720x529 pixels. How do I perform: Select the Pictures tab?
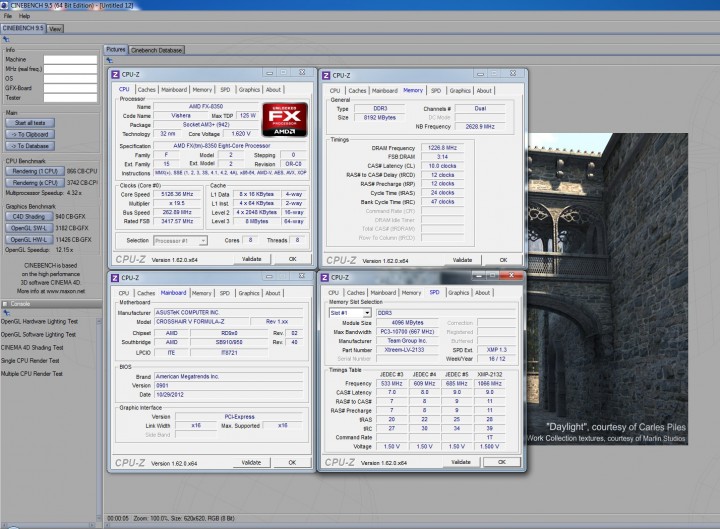click(116, 50)
